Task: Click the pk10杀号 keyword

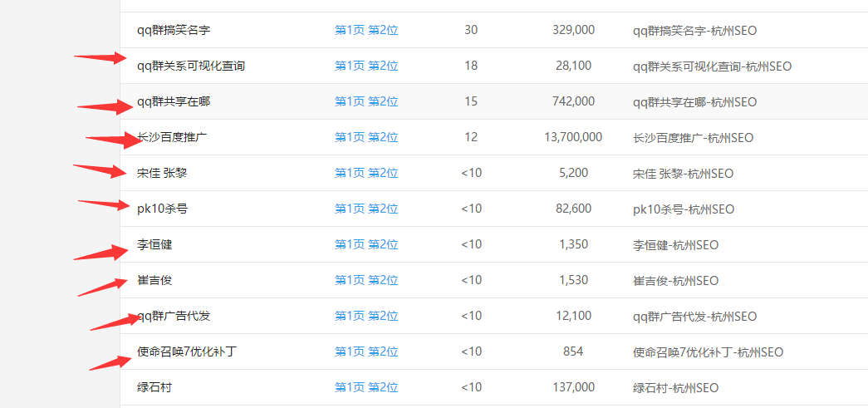Action: point(163,209)
